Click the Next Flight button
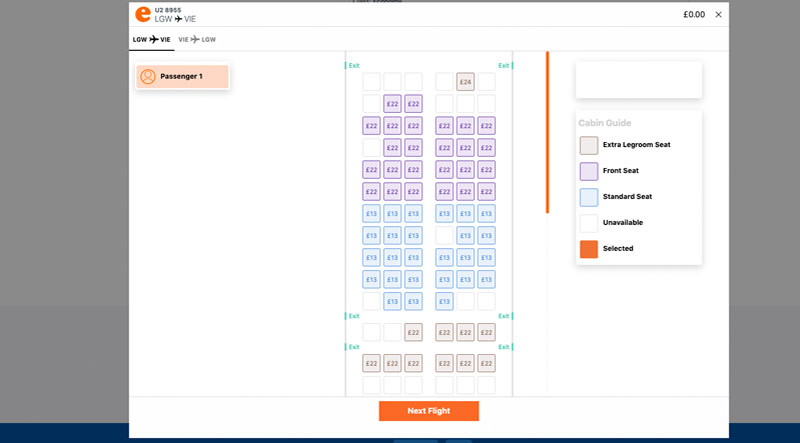Viewport: 800px width, 443px height. [429, 411]
